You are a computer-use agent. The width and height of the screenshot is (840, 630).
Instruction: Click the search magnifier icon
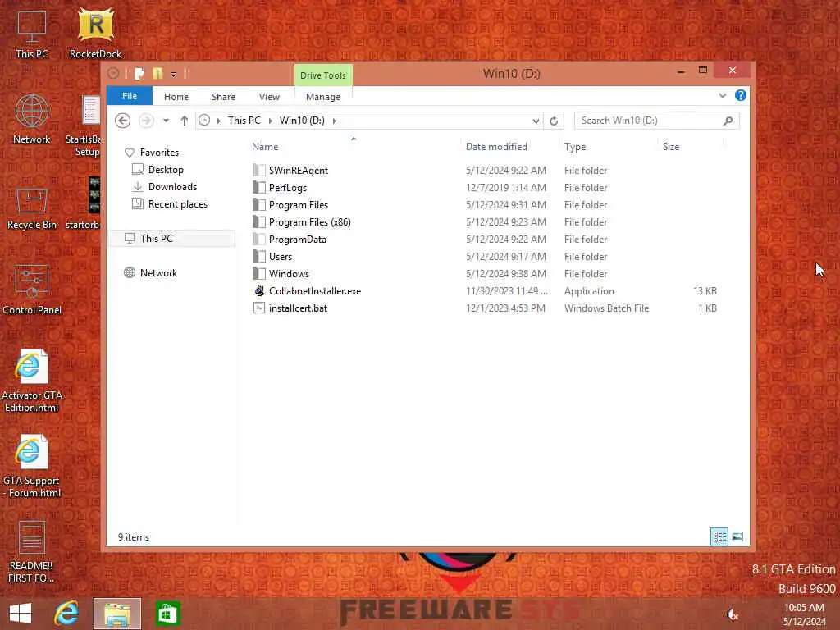pyautogui.click(x=728, y=121)
